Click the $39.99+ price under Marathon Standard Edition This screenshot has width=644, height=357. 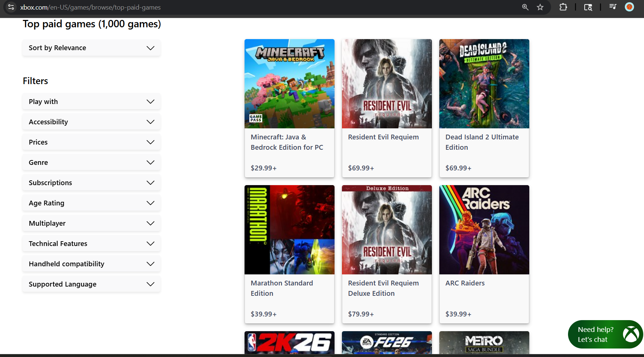pyautogui.click(x=264, y=314)
